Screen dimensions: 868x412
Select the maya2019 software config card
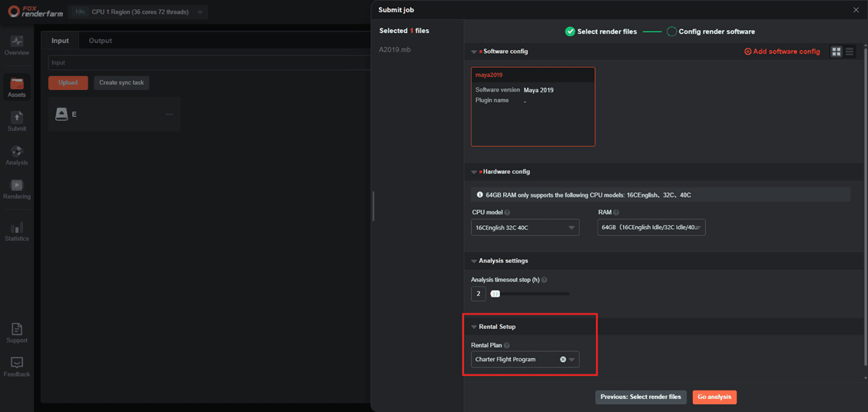532,106
